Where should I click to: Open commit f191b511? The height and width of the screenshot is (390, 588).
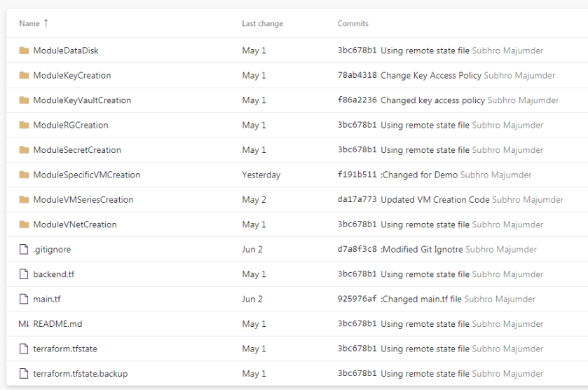pyautogui.click(x=357, y=175)
